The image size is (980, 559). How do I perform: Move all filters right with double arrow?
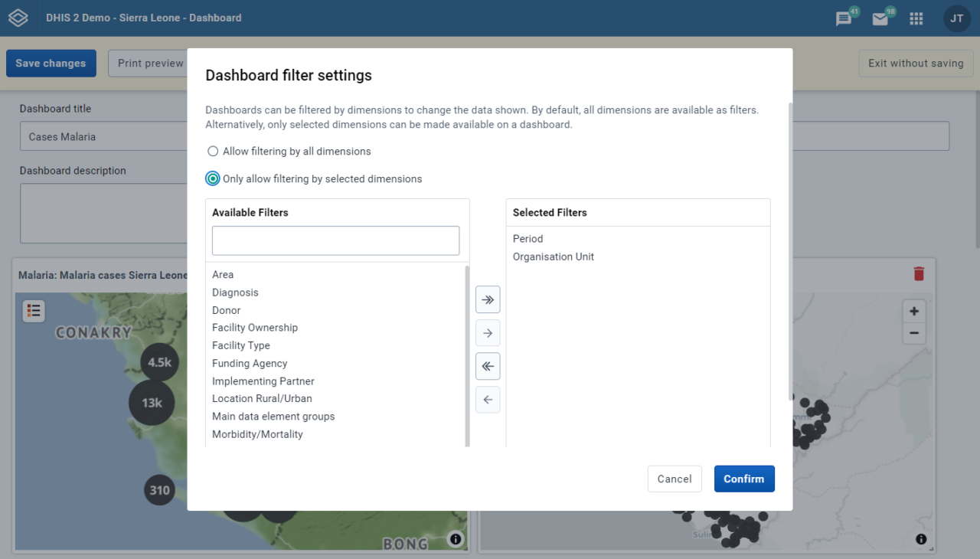coord(488,299)
